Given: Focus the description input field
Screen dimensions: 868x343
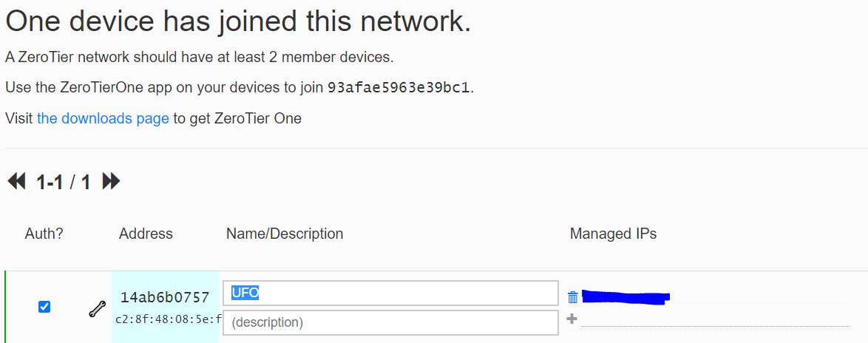Looking at the screenshot, I should [390, 322].
